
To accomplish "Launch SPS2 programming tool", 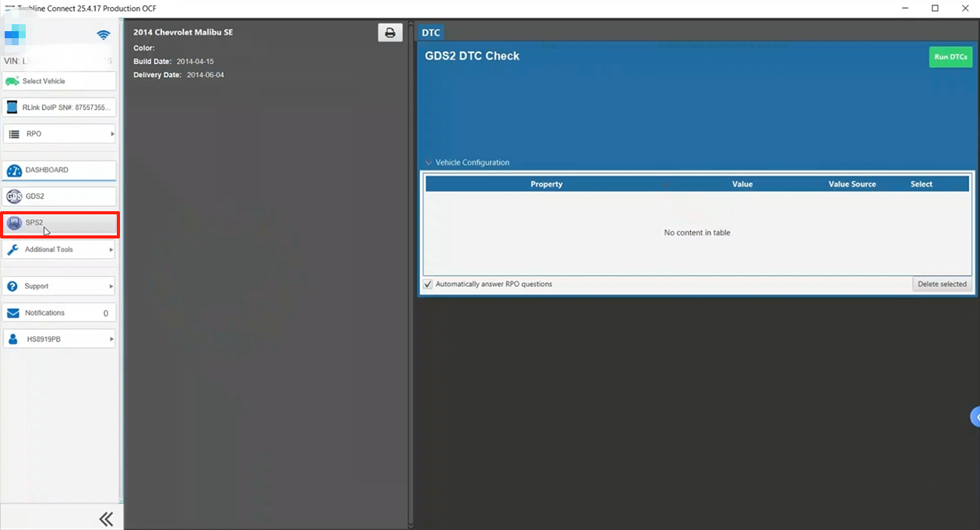I will pyautogui.click(x=59, y=223).
